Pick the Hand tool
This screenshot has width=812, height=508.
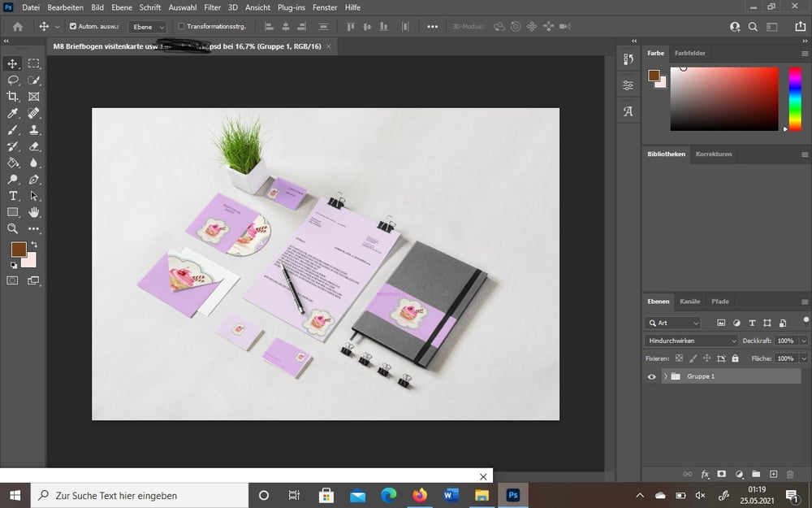33,212
